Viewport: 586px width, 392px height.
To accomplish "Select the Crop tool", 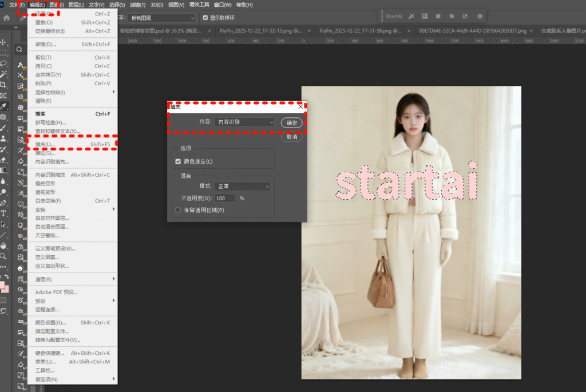I will [3, 85].
